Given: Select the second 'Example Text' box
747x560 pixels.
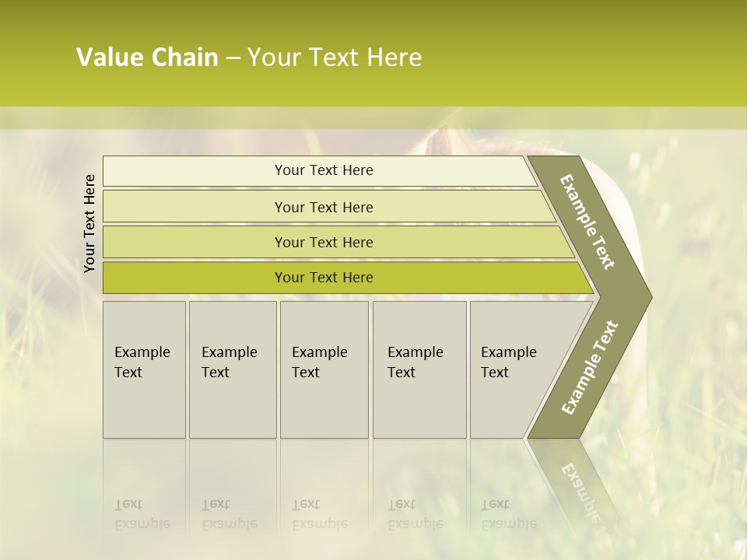Looking at the screenshot, I should (231, 362).
